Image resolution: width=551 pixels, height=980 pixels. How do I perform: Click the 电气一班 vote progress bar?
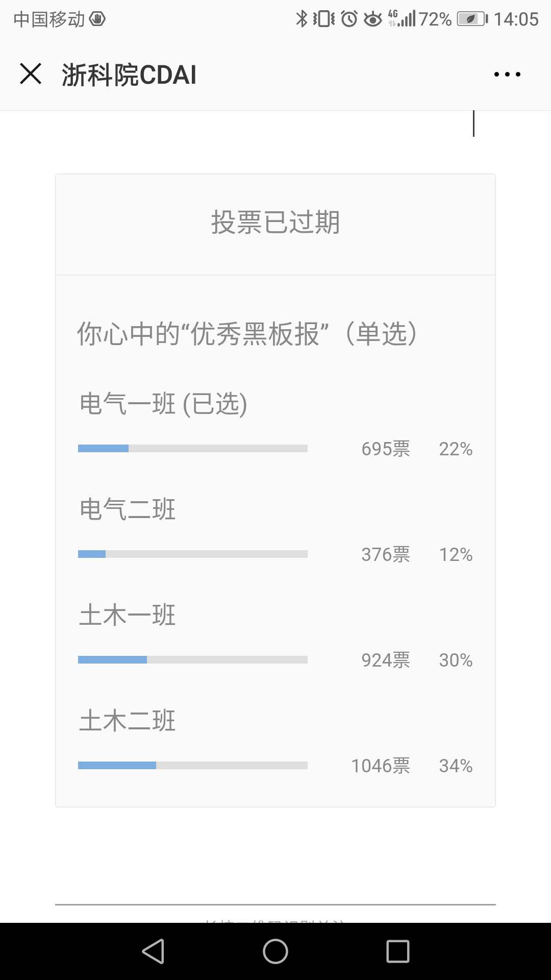click(x=193, y=449)
